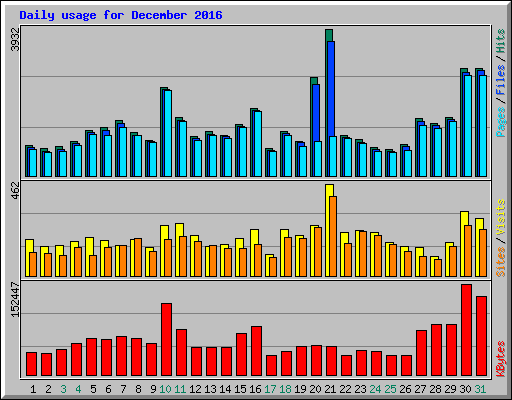
Task: Click the red KBytes bar for day 10
Action: click(x=166, y=340)
